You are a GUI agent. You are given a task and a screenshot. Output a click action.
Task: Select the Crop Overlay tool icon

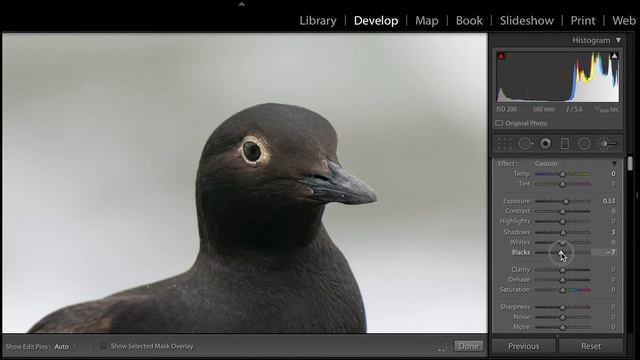click(504, 144)
